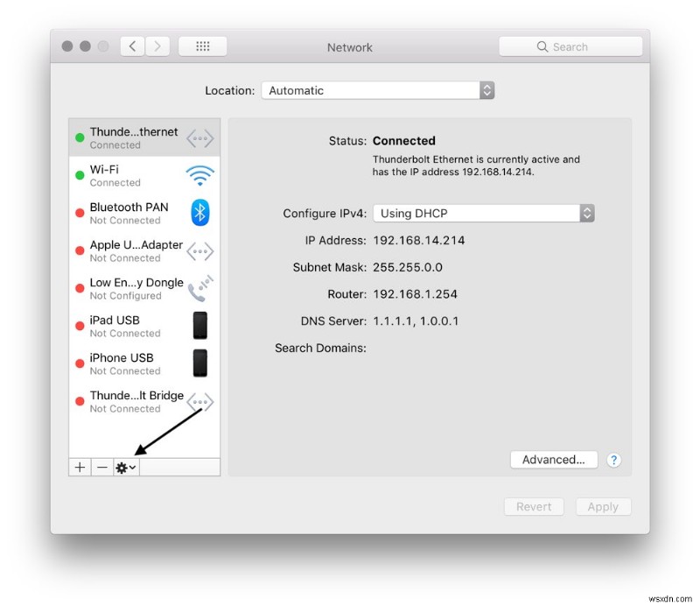The width and height of the screenshot is (700, 606).
Task: Select the Wi-Fi icon in the sidebar
Action: point(199,174)
